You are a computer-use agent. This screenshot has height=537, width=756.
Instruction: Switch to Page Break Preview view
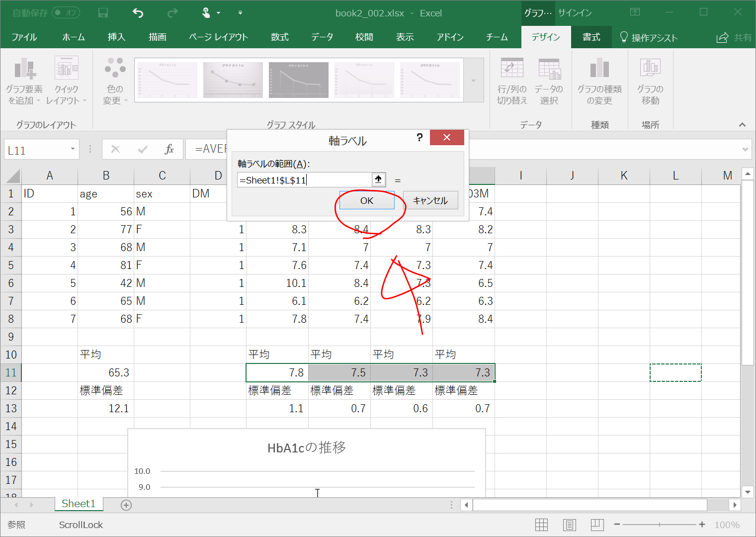[597, 525]
